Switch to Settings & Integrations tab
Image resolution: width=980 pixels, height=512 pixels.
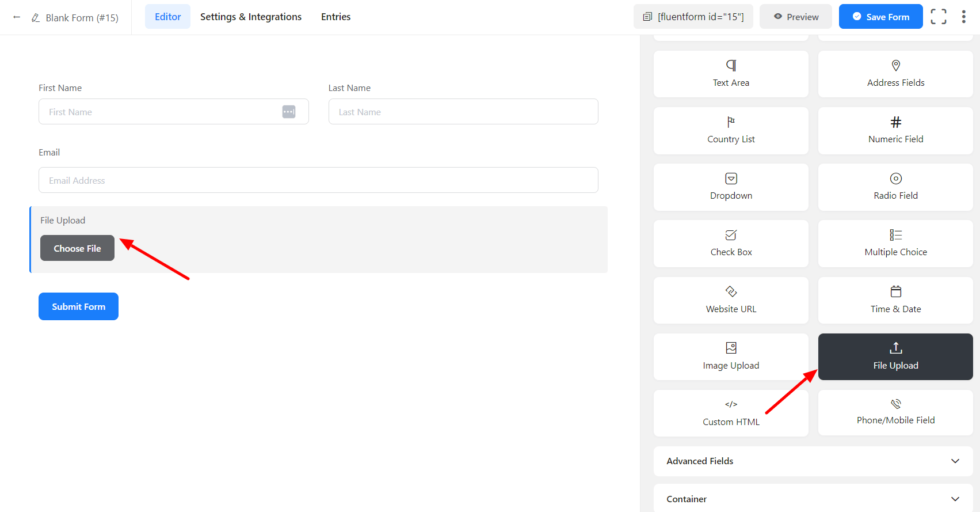coord(251,17)
